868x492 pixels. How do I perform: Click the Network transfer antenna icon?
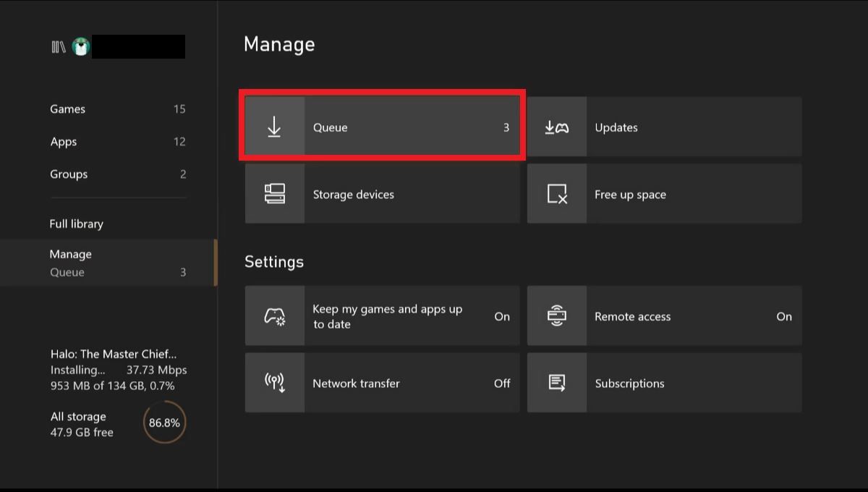tap(275, 383)
